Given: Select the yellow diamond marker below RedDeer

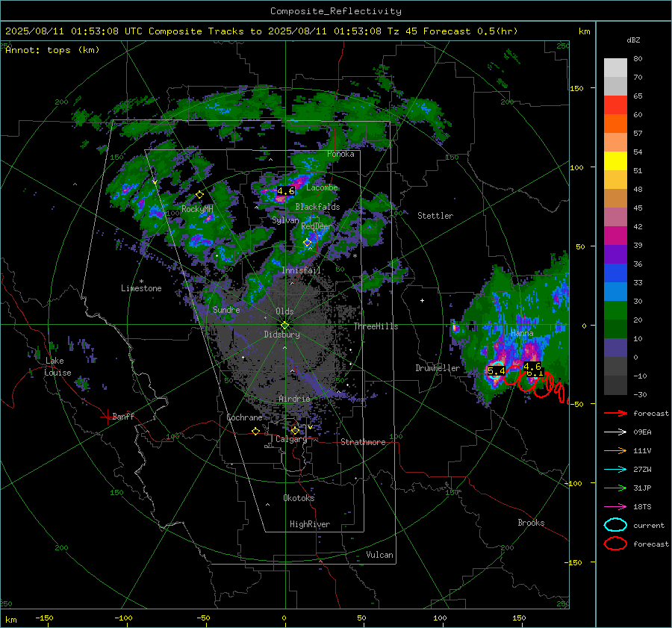Looking at the screenshot, I should click(308, 243).
